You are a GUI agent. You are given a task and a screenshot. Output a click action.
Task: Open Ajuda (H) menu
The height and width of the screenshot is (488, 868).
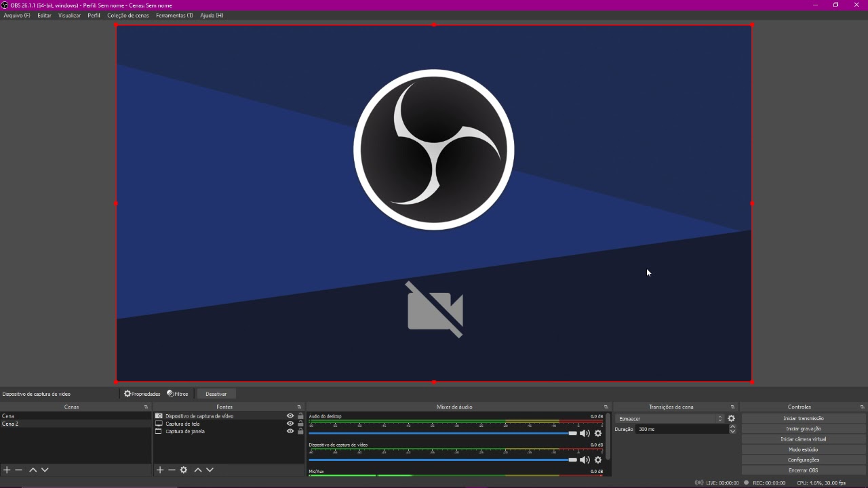(212, 15)
